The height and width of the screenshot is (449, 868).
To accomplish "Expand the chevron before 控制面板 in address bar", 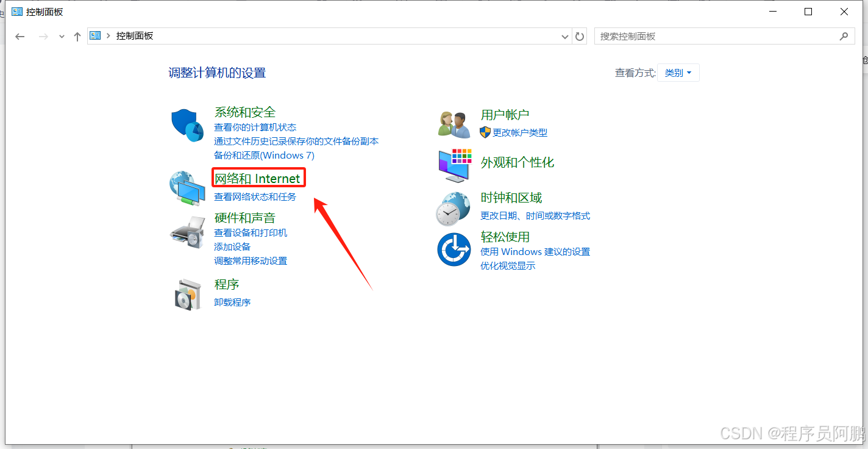I will click(108, 36).
